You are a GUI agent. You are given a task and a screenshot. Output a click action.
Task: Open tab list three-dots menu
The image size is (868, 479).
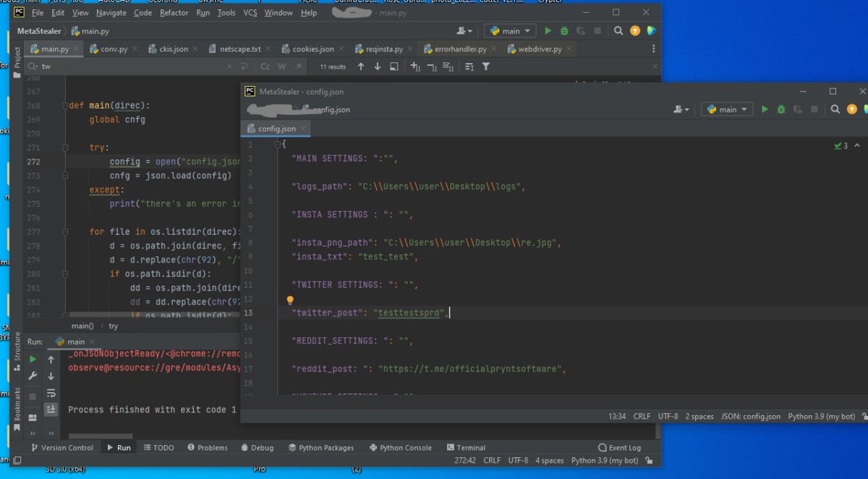654,49
